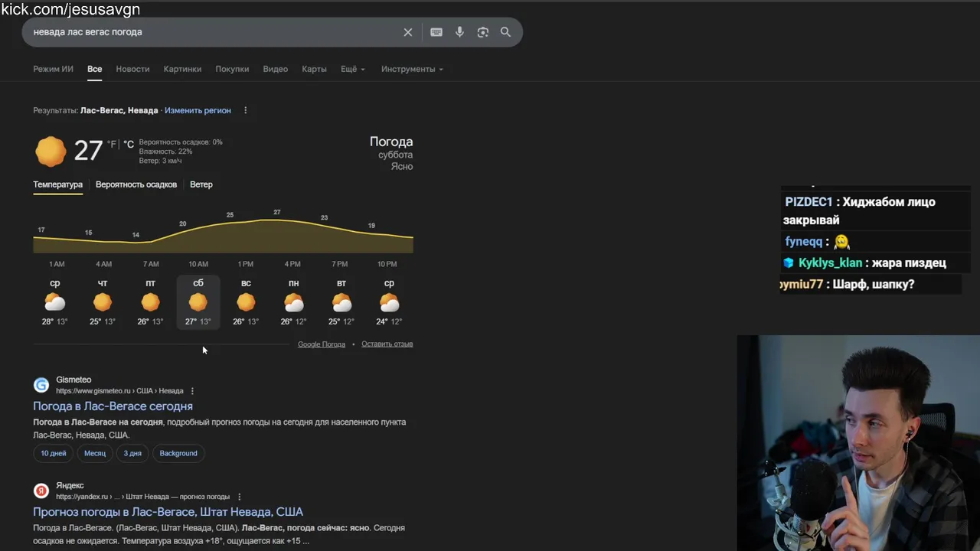Select the 'Все' results tab
980x551 pixels.
[x=94, y=69]
